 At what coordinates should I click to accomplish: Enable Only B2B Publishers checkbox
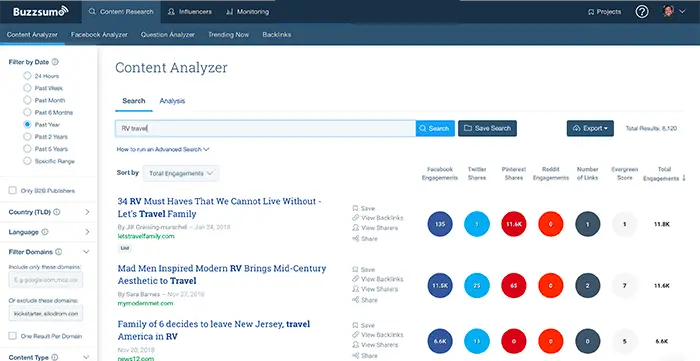(x=12, y=191)
